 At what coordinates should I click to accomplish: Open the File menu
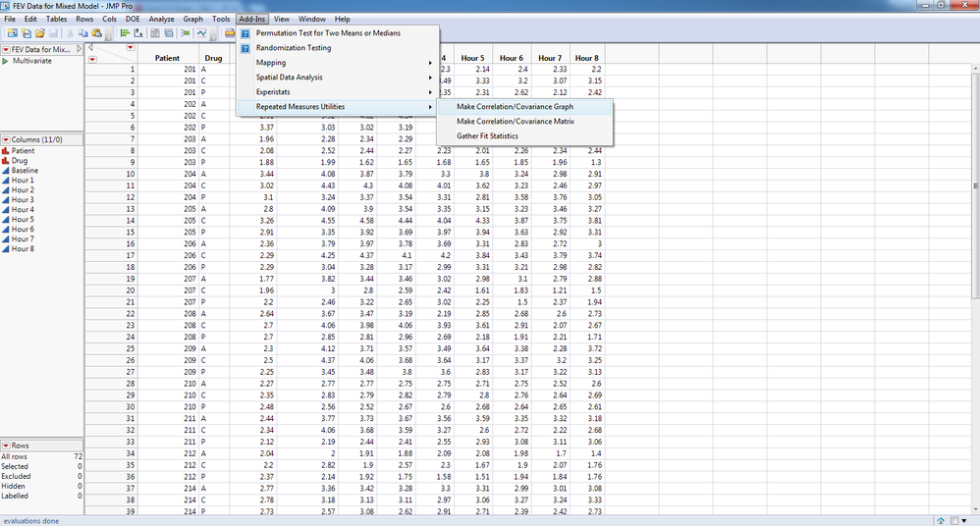pyautogui.click(x=10, y=19)
